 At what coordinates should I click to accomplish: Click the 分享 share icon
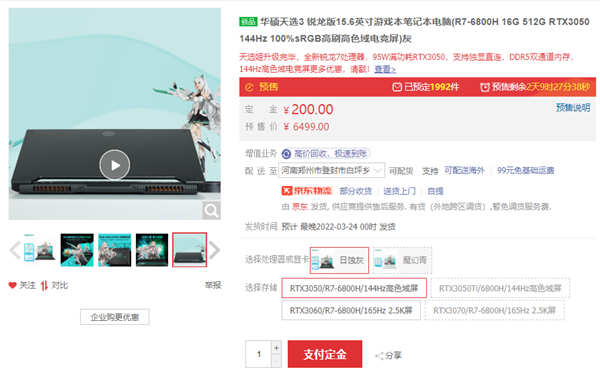coord(380,356)
